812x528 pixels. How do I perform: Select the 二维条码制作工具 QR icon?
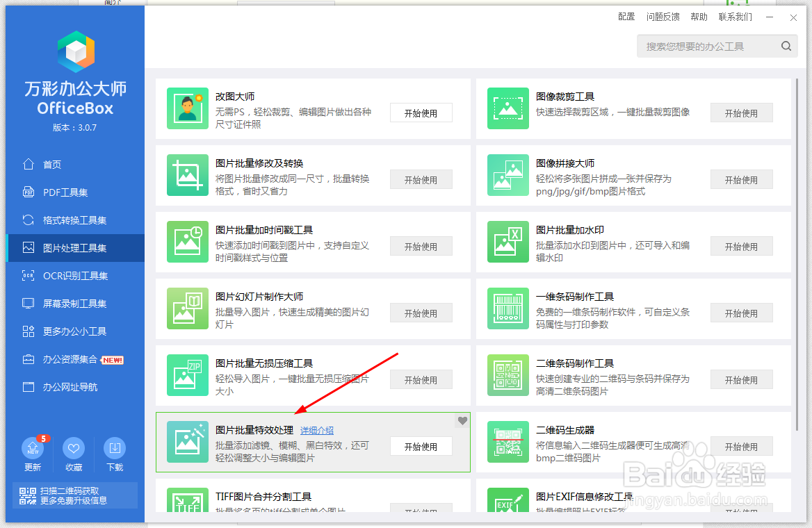tap(508, 375)
